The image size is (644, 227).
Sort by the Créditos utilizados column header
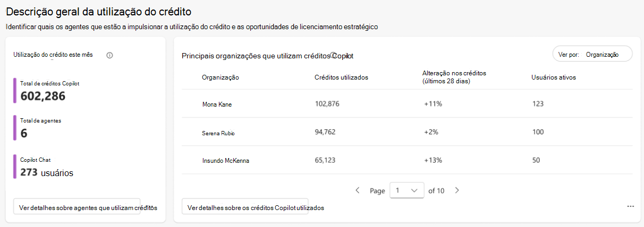[341, 77]
